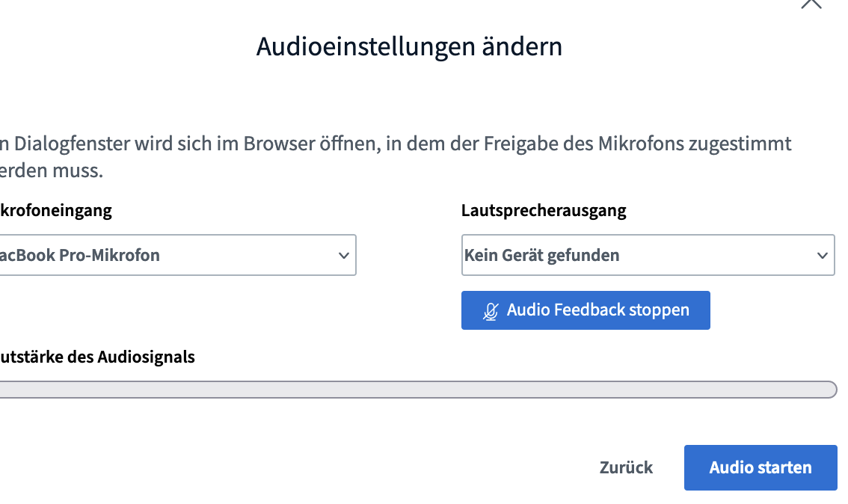Screen dimensions: 848x504
Task: Click inside the microphone selection field
Action: pyautogui.click(x=179, y=255)
